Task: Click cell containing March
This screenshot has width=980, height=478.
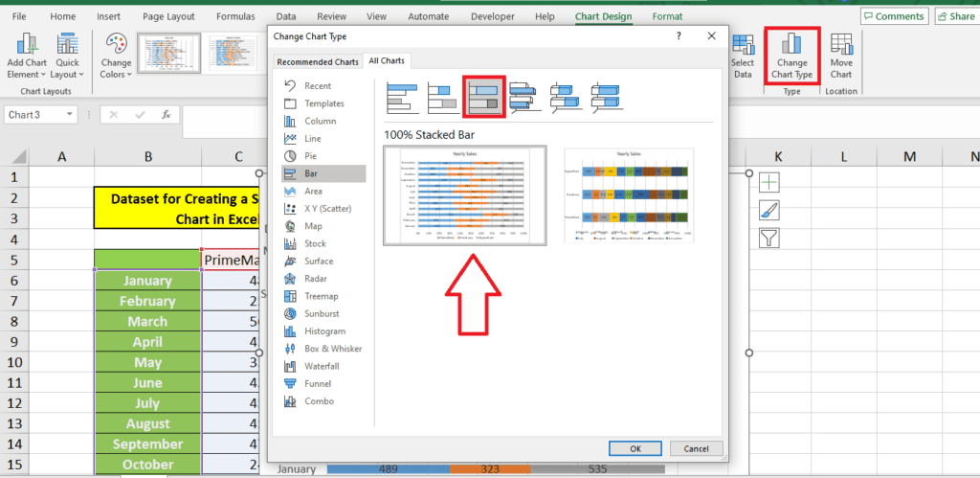Action: tap(148, 322)
